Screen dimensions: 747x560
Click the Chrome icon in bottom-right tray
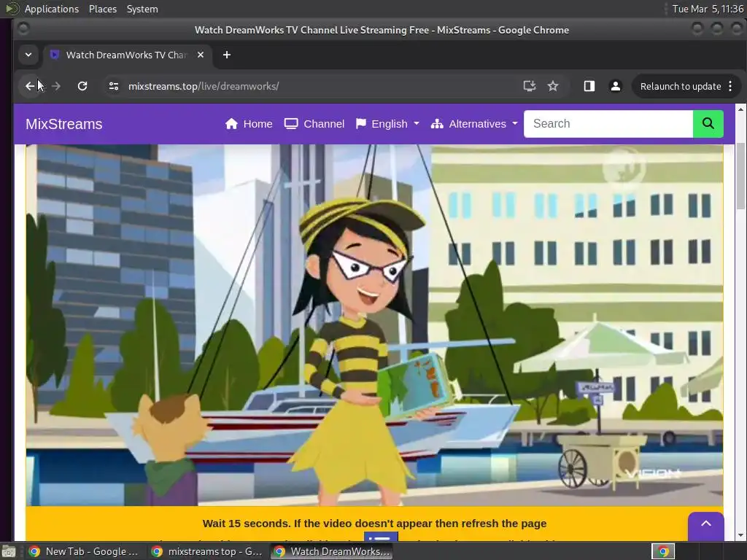pos(663,551)
